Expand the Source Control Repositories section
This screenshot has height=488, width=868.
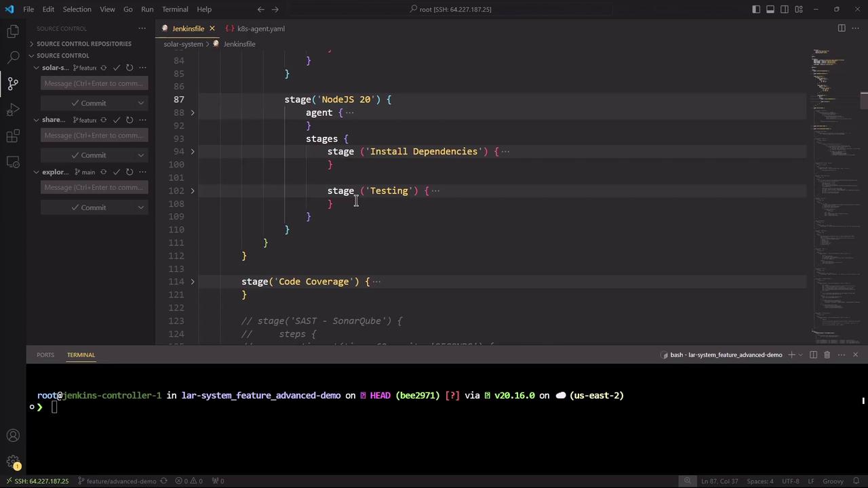coord(83,43)
